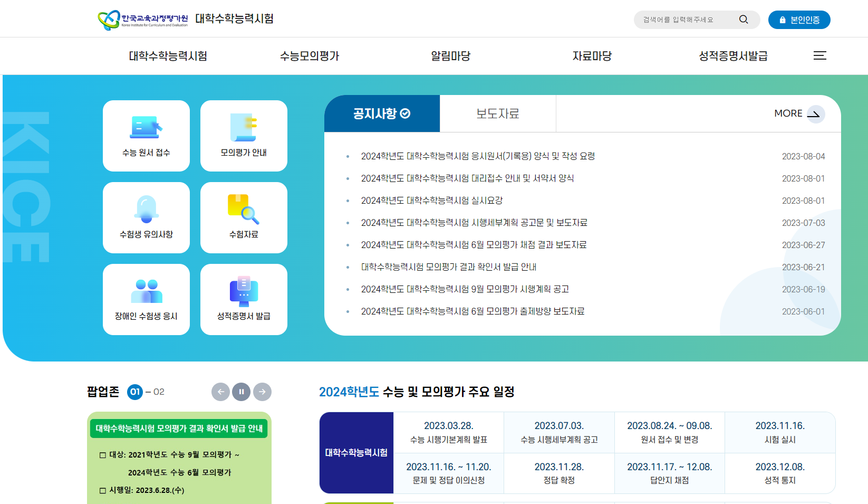This screenshot has width=868, height=504.
Task: Click schedule cell 성적 통지
Action: click(x=780, y=473)
